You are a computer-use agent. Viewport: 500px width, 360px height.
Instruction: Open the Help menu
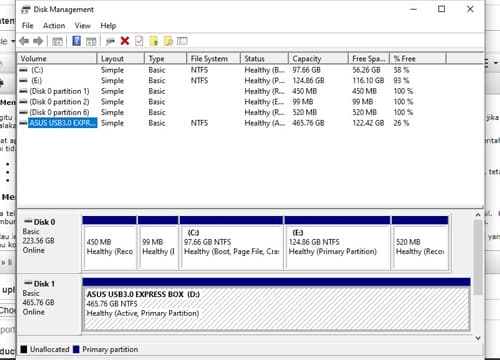pyautogui.click(x=108, y=26)
